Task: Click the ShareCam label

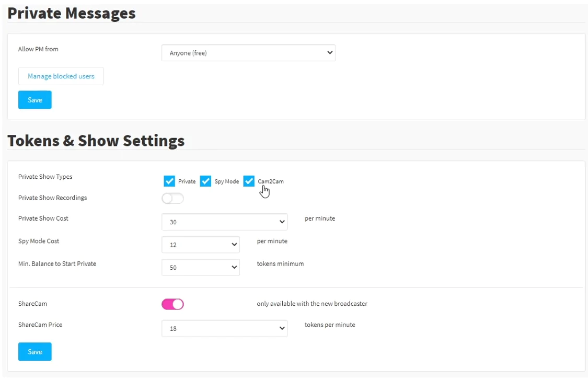Action: point(32,304)
